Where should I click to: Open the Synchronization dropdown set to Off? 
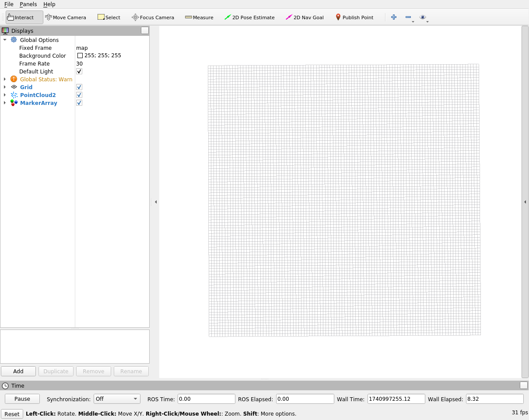click(x=117, y=399)
